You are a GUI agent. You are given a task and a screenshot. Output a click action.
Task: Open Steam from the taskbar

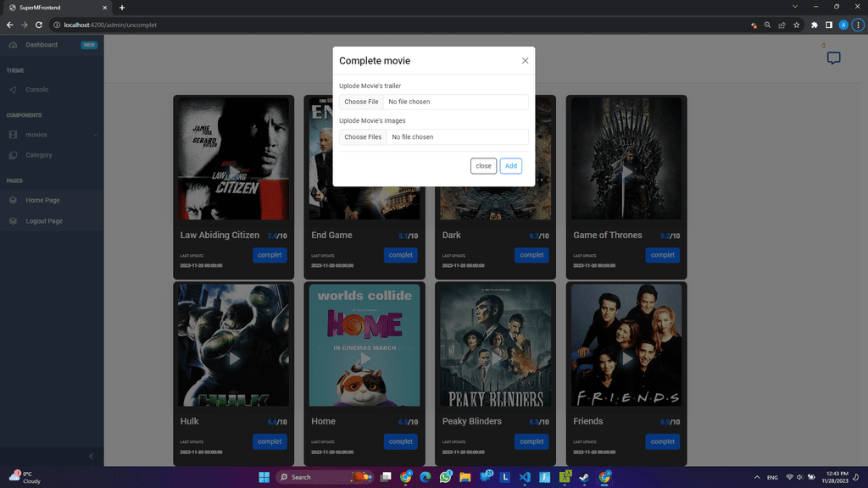pos(584,477)
